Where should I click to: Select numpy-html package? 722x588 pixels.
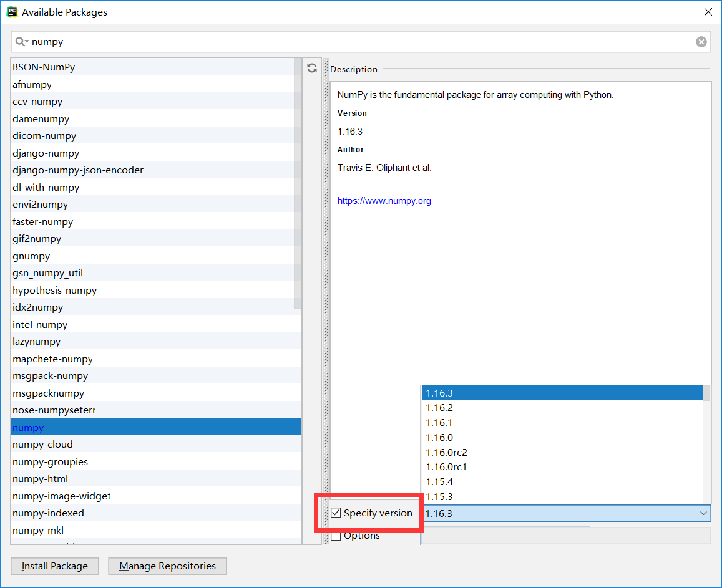coord(156,478)
